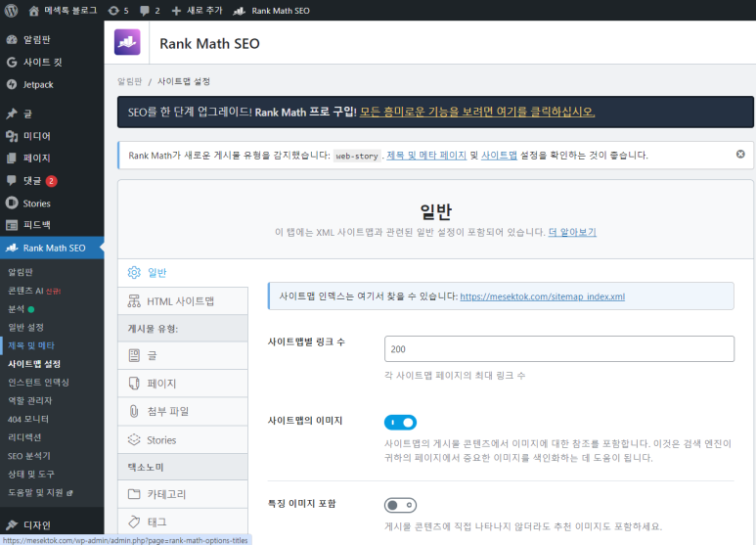Image resolution: width=756 pixels, height=545 pixels.
Task: Open the 메섹톡 블로그 site home icon
Action: coord(34,11)
